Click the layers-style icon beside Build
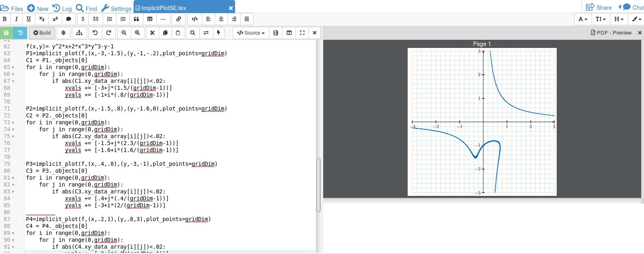 click(63, 33)
